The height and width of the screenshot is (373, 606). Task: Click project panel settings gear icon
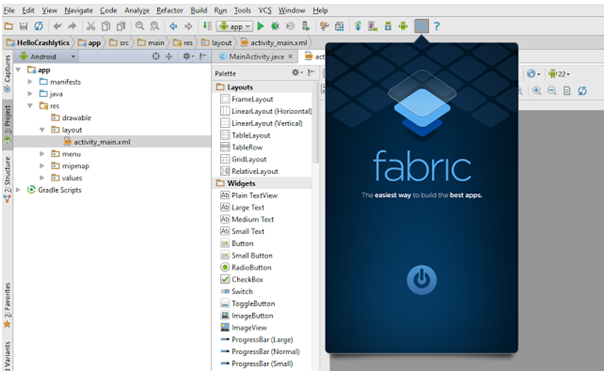pyautogui.click(x=188, y=57)
